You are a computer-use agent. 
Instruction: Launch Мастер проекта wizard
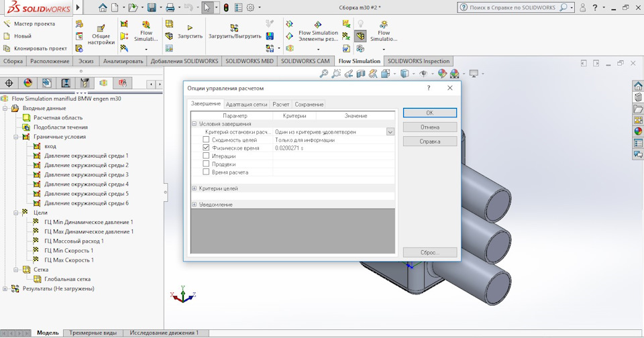[29, 24]
